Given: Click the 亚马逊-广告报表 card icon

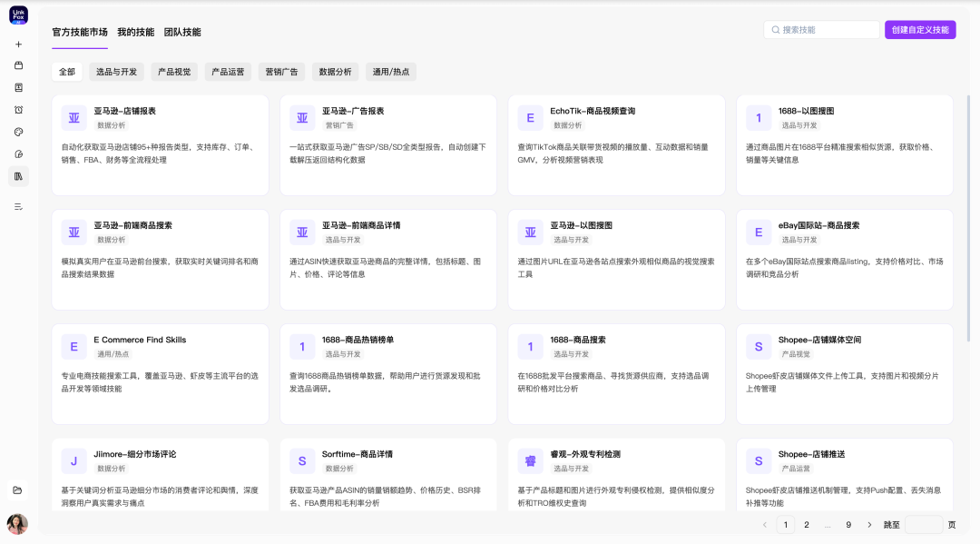Looking at the screenshot, I should tap(302, 118).
